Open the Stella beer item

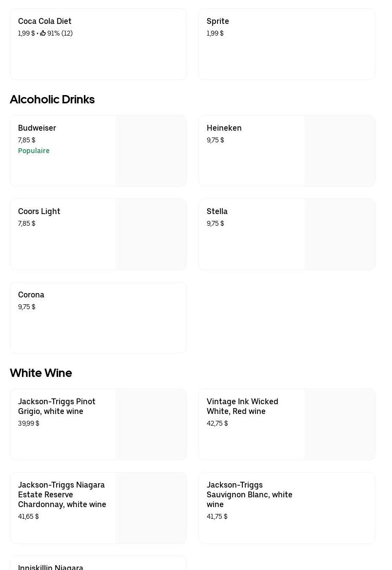[x=217, y=212]
